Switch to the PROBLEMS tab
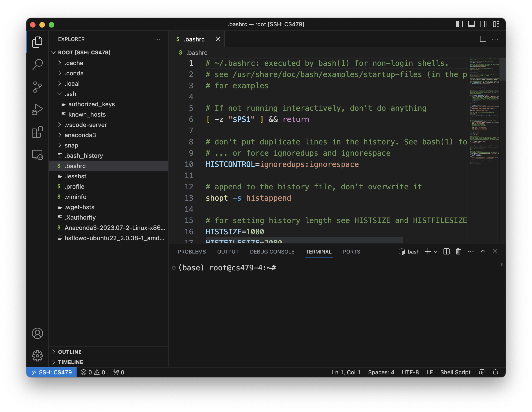 point(192,252)
